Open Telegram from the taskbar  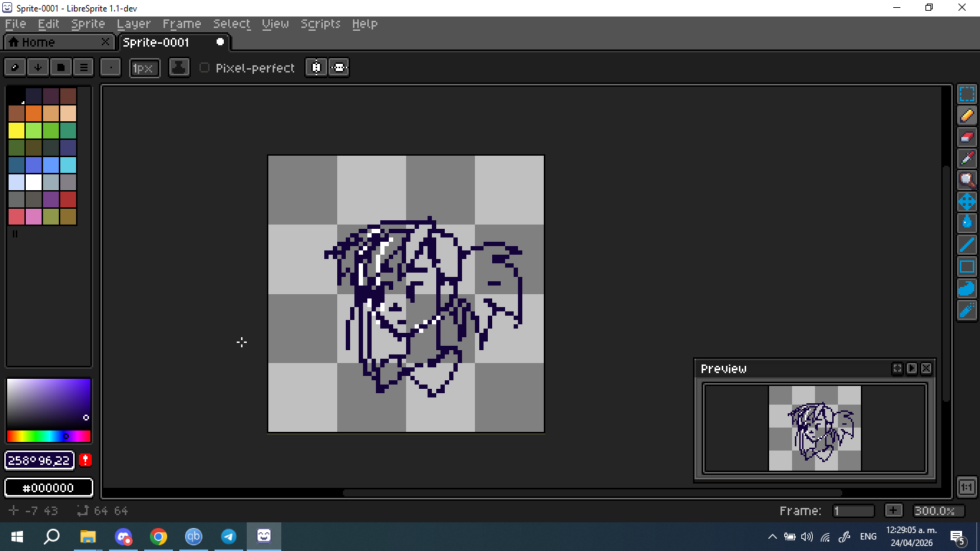(229, 536)
